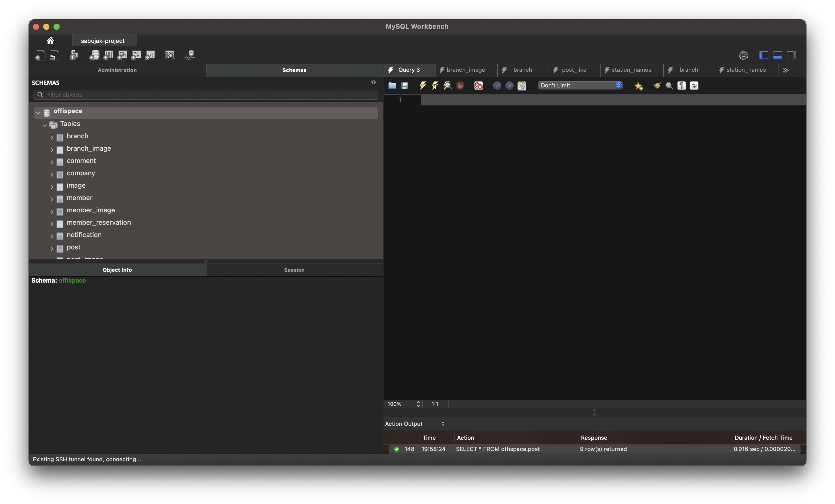Adjust the 100% editor zoom stepper

click(x=418, y=404)
